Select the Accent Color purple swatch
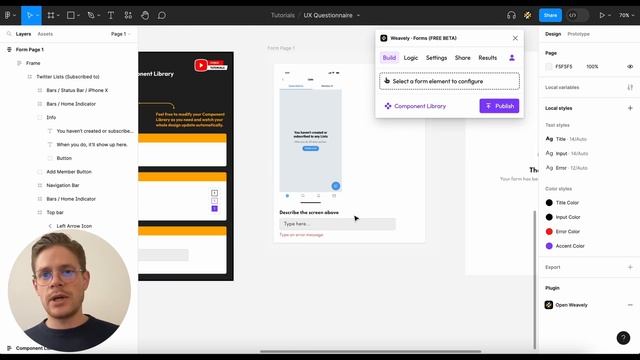 pyautogui.click(x=549, y=246)
